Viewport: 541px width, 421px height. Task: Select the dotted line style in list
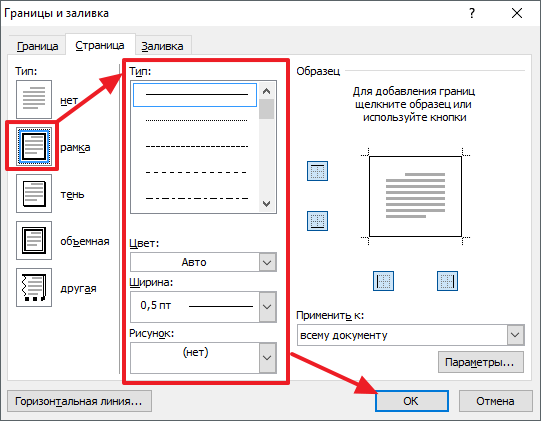tap(196, 120)
